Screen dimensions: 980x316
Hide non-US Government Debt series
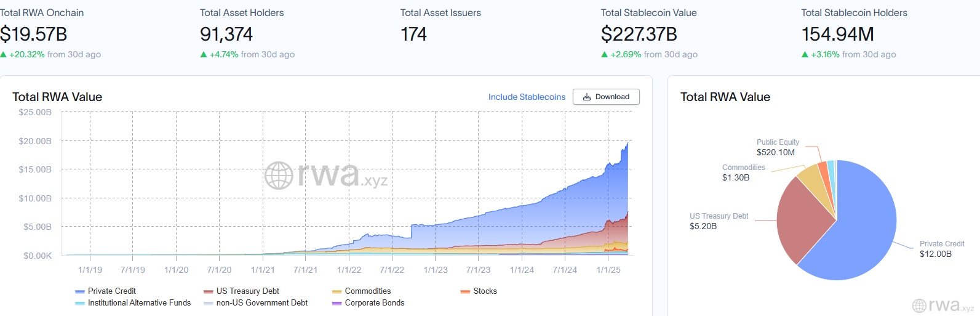point(261,302)
